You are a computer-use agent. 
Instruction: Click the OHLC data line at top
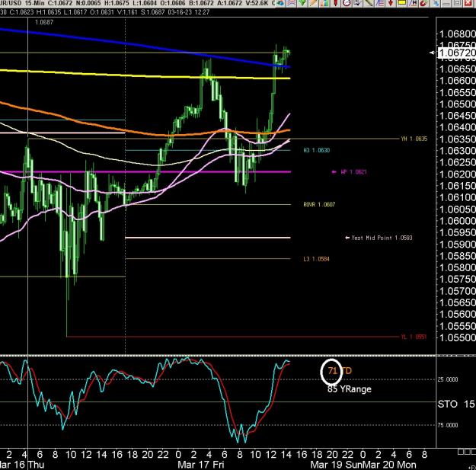coord(107,12)
